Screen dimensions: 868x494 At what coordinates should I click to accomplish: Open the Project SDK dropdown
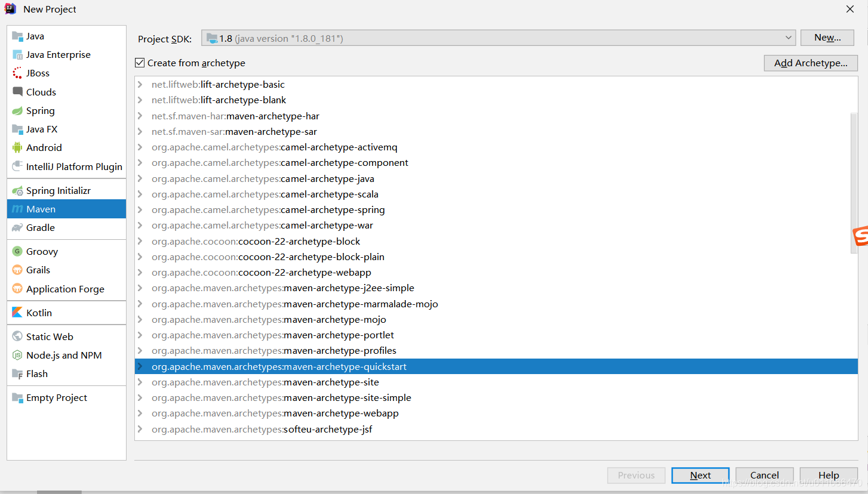pyautogui.click(x=498, y=38)
